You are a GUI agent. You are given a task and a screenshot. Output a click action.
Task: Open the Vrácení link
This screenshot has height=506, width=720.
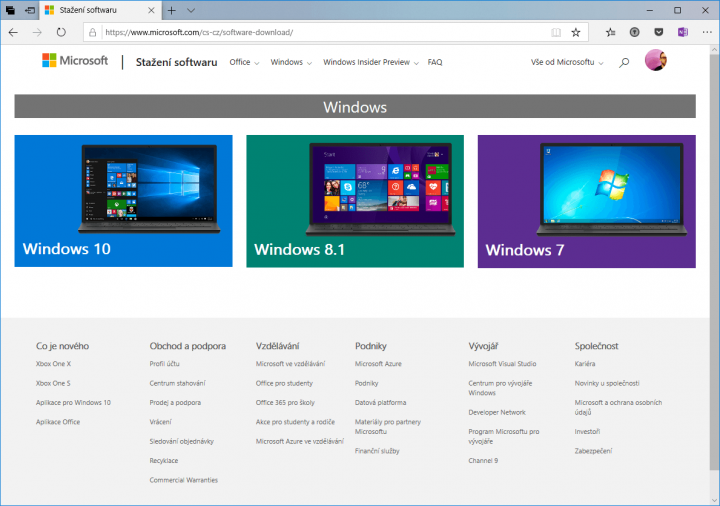tap(160, 422)
